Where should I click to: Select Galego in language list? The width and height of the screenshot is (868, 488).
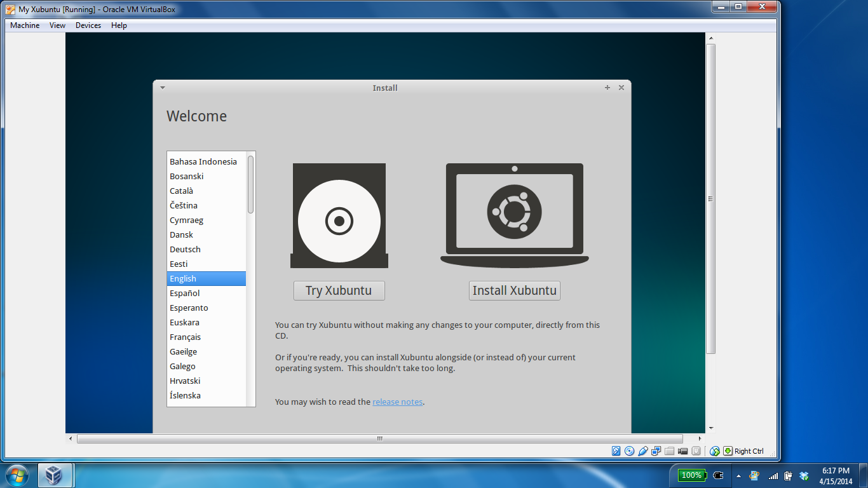tap(207, 366)
